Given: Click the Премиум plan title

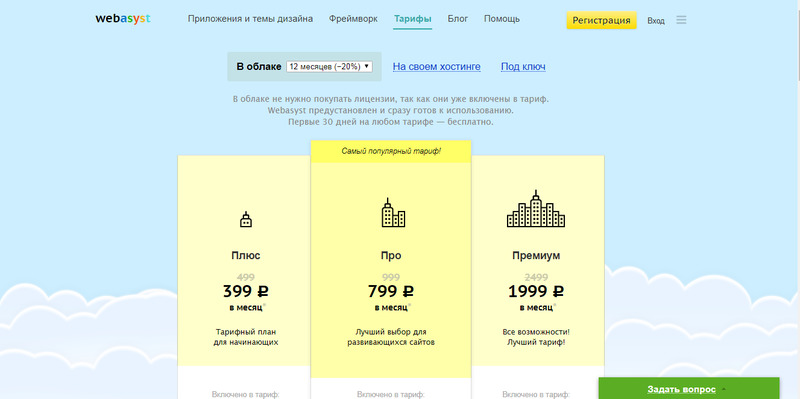Looking at the screenshot, I should [x=536, y=256].
